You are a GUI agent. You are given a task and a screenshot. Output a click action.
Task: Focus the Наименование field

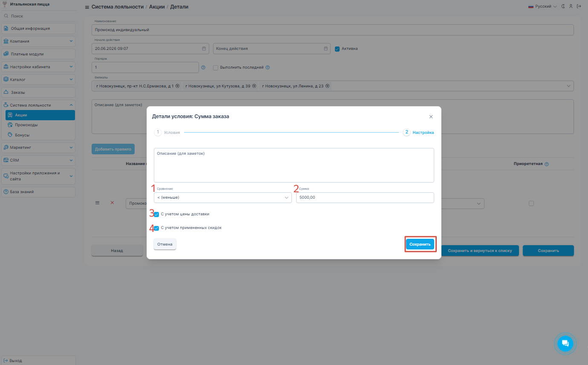333,30
